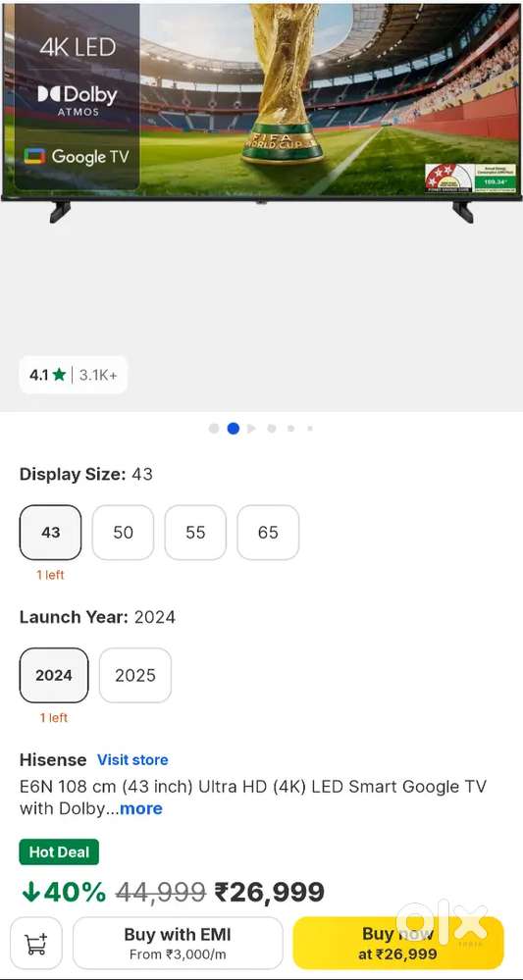Image resolution: width=523 pixels, height=980 pixels.
Task: Select the 50 display size option
Action: [123, 533]
